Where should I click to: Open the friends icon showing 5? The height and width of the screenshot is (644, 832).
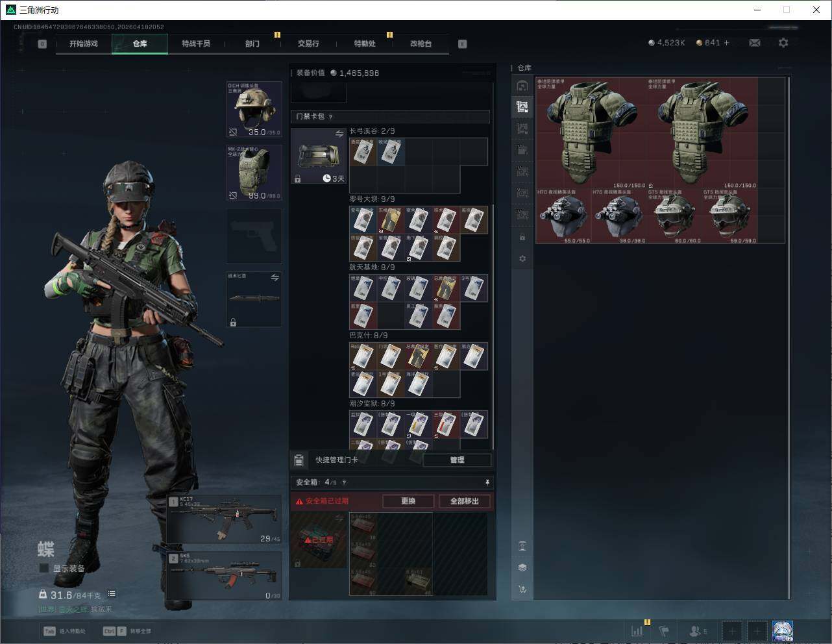[x=698, y=630]
